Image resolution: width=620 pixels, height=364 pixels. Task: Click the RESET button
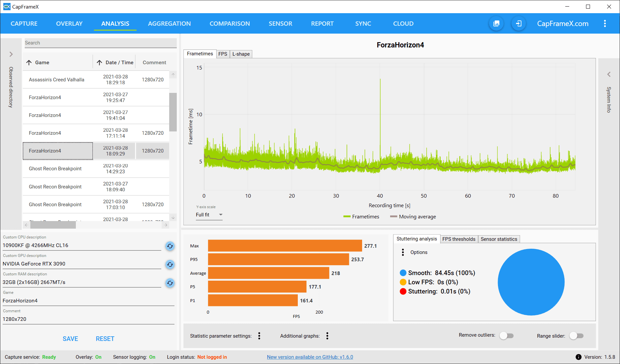pos(105,339)
